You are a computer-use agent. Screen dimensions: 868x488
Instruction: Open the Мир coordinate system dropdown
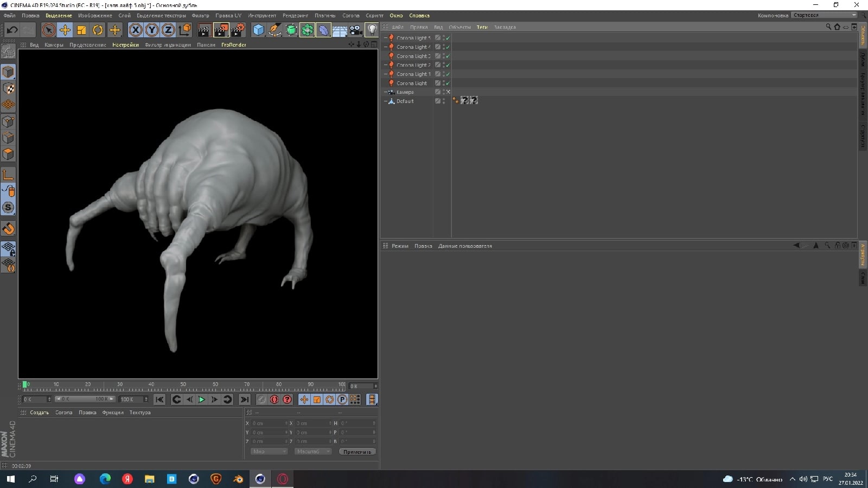269,452
